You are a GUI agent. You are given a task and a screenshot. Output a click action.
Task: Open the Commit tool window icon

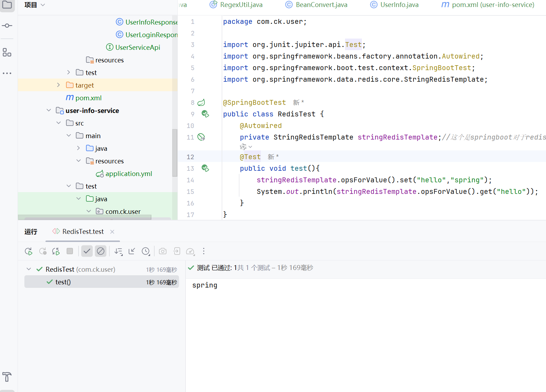click(7, 26)
